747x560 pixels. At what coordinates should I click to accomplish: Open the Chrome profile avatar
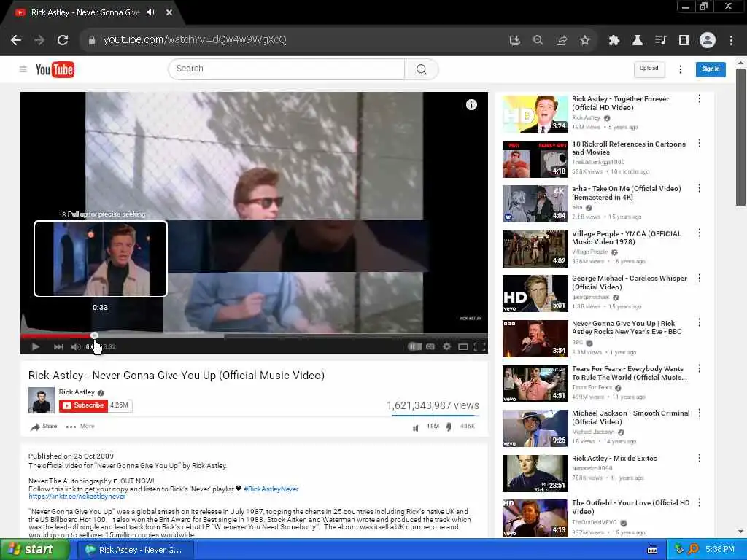pos(708,41)
